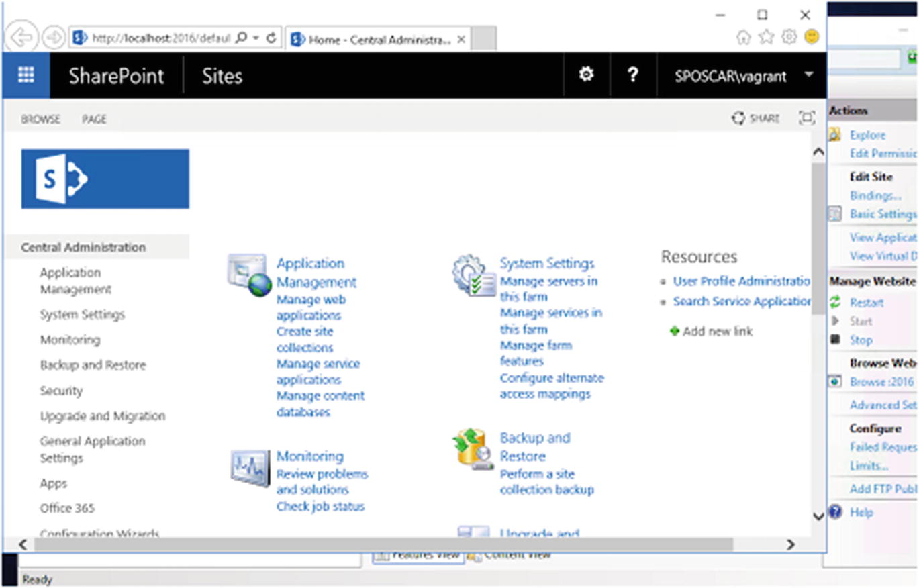919x588 pixels.
Task: Open Review problems and solutions link
Action: [x=322, y=482]
